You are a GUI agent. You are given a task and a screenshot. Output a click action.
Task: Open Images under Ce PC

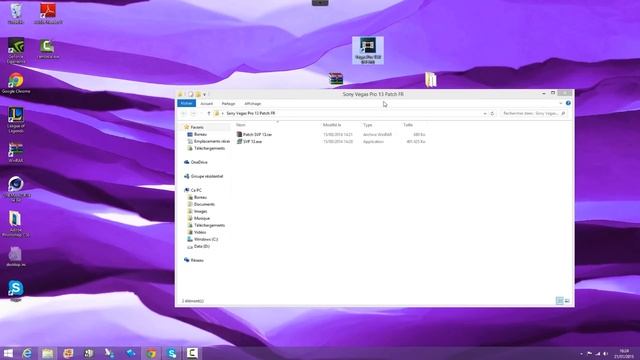[198, 211]
